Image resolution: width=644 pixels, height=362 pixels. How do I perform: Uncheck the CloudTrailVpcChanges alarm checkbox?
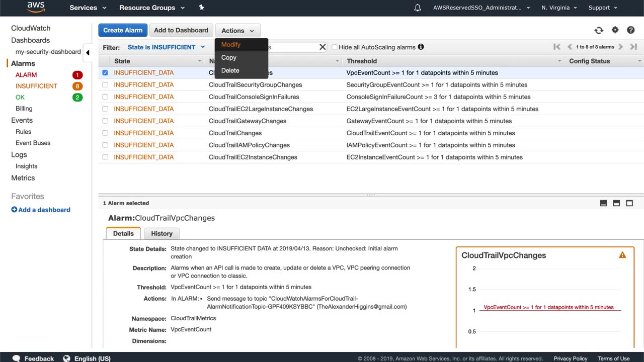tap(105, 72)
